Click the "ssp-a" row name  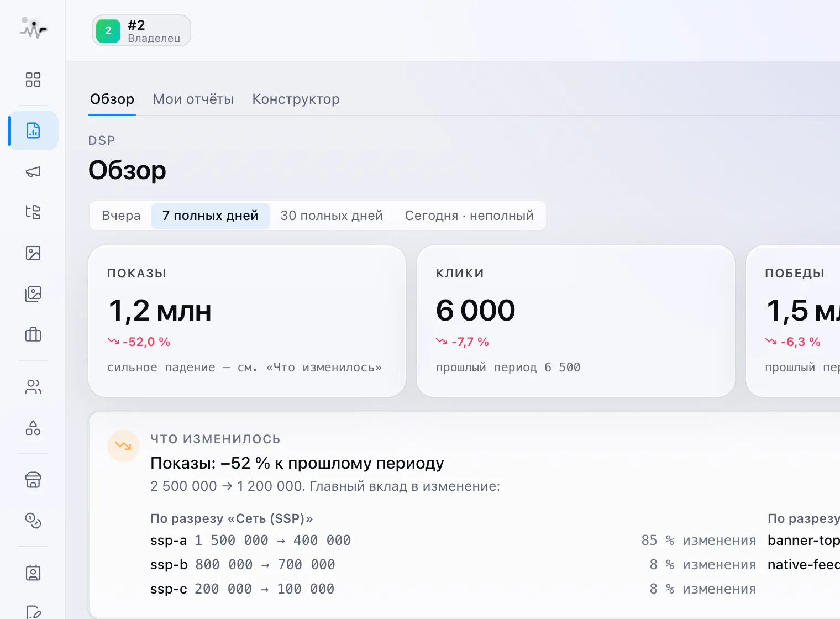tap(169, 541)
